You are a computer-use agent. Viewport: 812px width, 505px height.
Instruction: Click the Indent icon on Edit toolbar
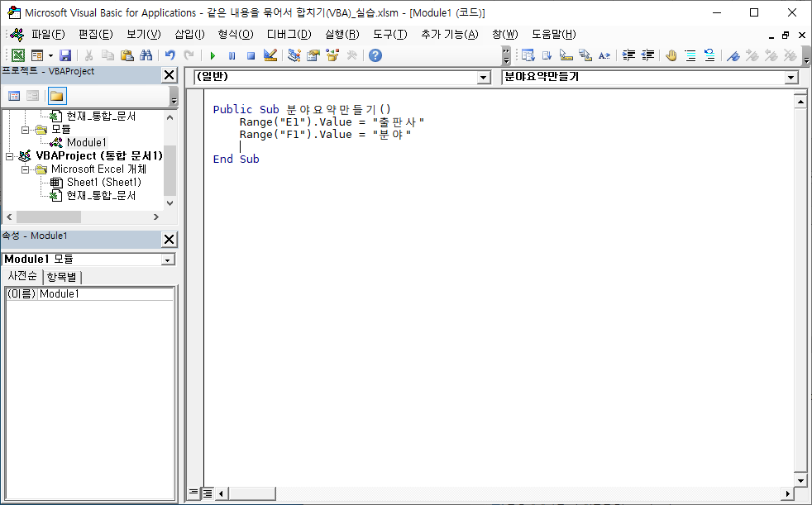[631, 55]
